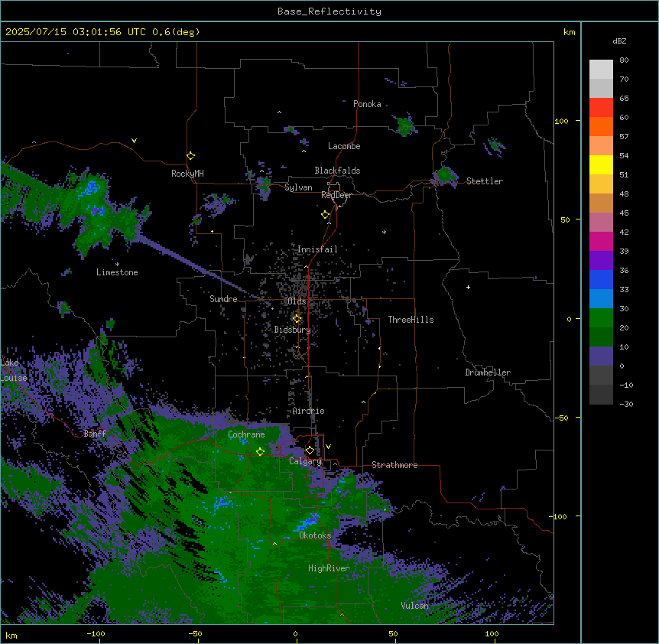Image resolution: width=659 pixels, height=644 pixels.
Task: Click the Lacombe city label
Action: tap(344, 146)
